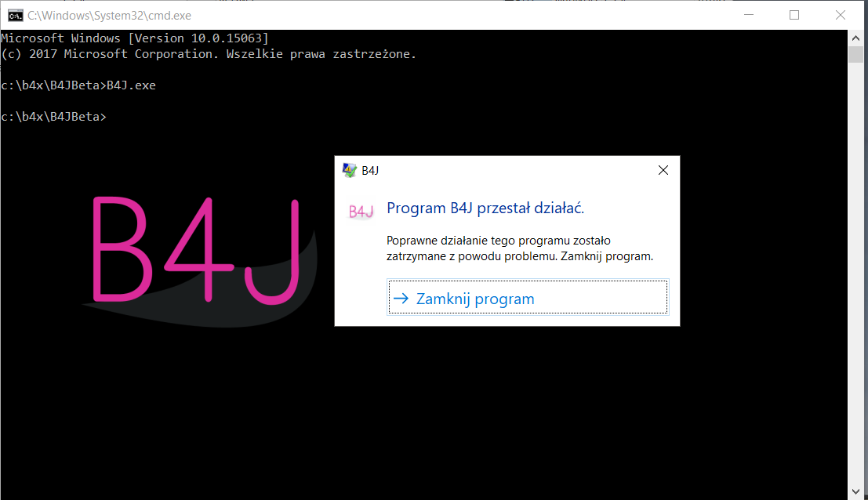Viewport: 868px width, 500px height.
Task: Click the scrollbar down arrow of the console
Action: (855, 491)
